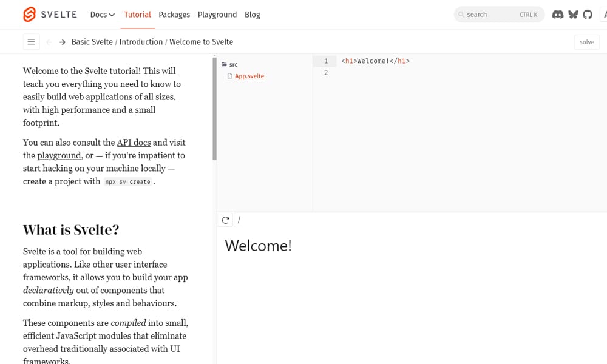The height and width of the screenshot is (364, 607).
Task: Expand the Docs dropdown menu
Action: (103, 15)
